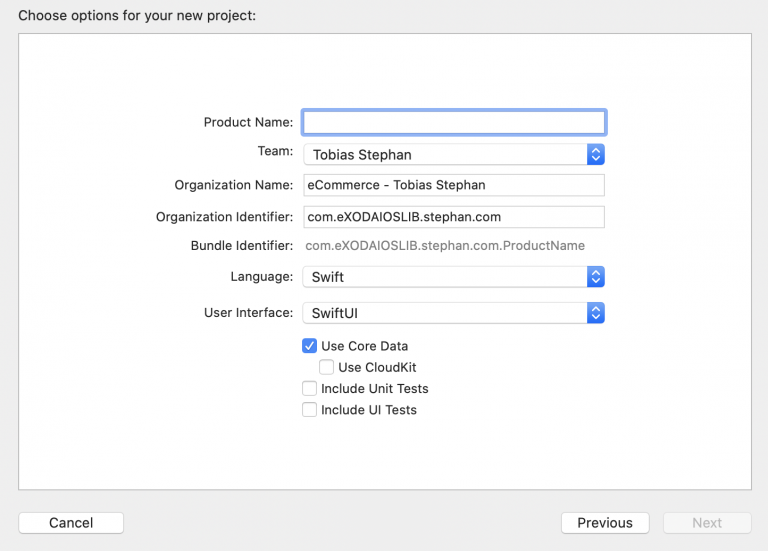
Task: Go back with the Previous button
Action: 605,523
